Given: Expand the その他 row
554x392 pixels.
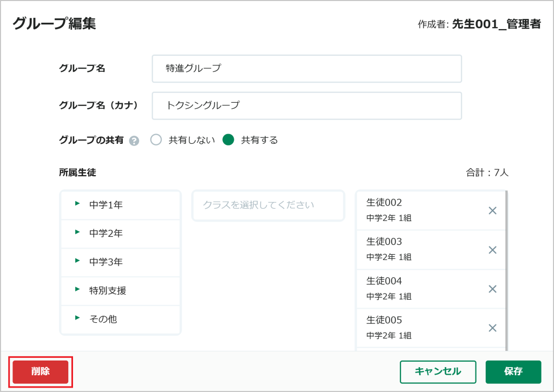Looking at the screenshot, I should click(x=121, y=319).
